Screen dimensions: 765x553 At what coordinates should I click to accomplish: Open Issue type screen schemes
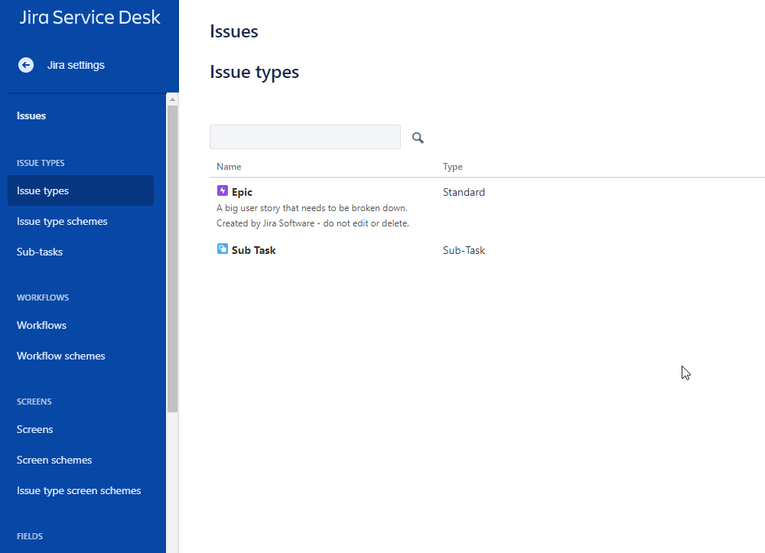(79, 491)
